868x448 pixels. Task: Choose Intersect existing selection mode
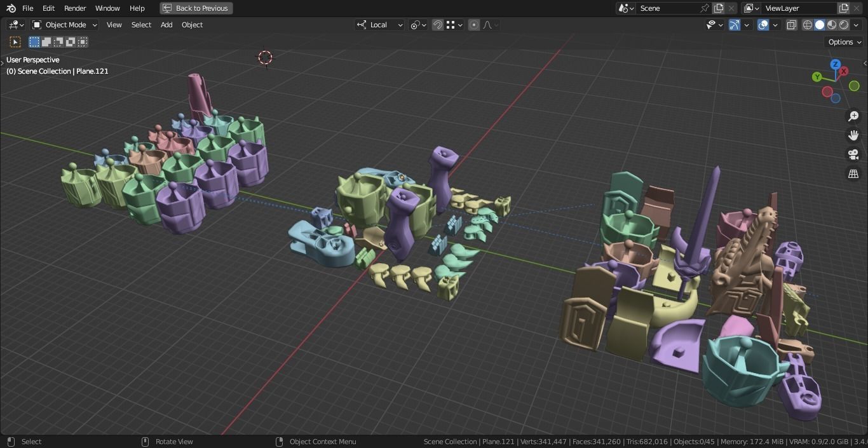83,42
